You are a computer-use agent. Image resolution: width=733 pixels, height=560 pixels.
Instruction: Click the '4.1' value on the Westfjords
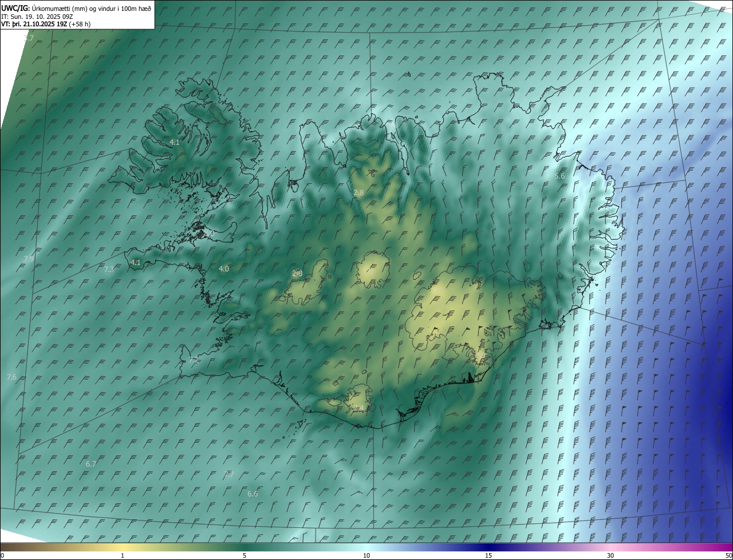175,142
